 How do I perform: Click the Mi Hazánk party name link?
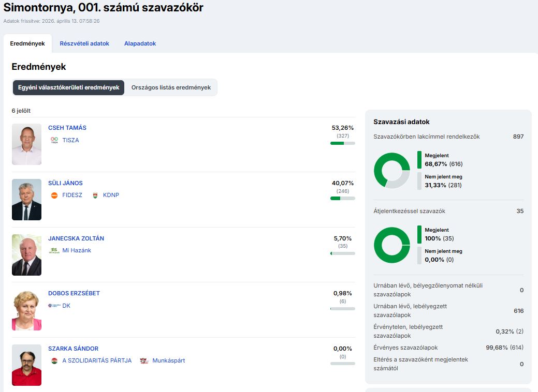(x=77, y=250)
